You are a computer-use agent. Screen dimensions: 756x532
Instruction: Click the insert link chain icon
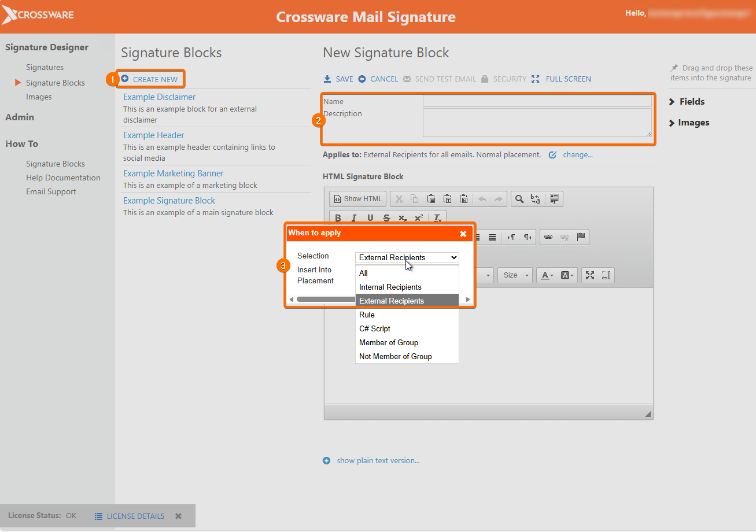click(548, 237)
